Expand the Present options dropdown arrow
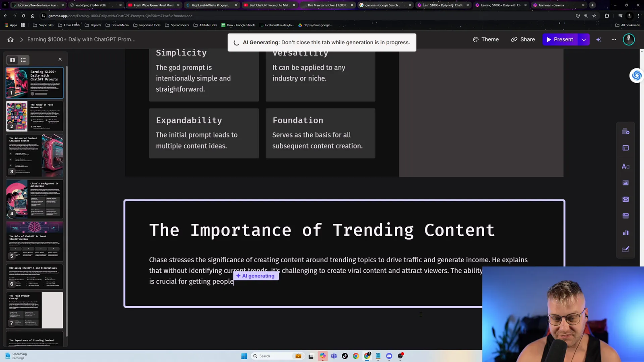This screenshot has width=644, height=362. [584, 39]
